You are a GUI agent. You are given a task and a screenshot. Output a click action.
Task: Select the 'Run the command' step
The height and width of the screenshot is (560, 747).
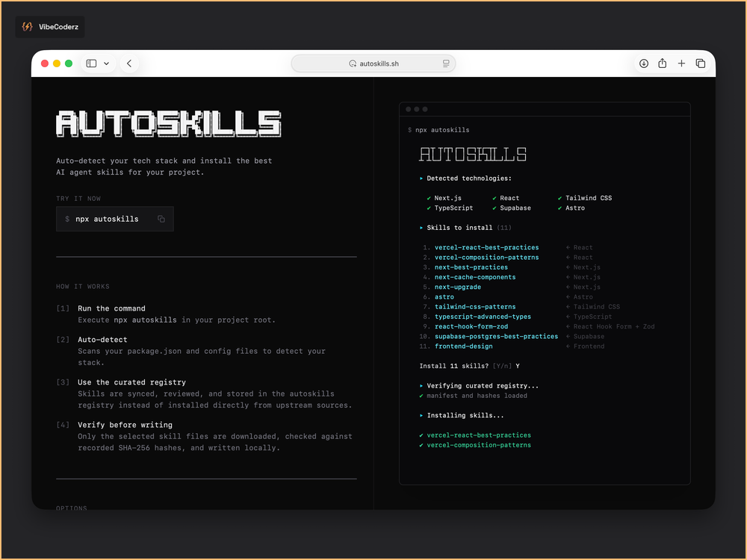pos(111,308)
